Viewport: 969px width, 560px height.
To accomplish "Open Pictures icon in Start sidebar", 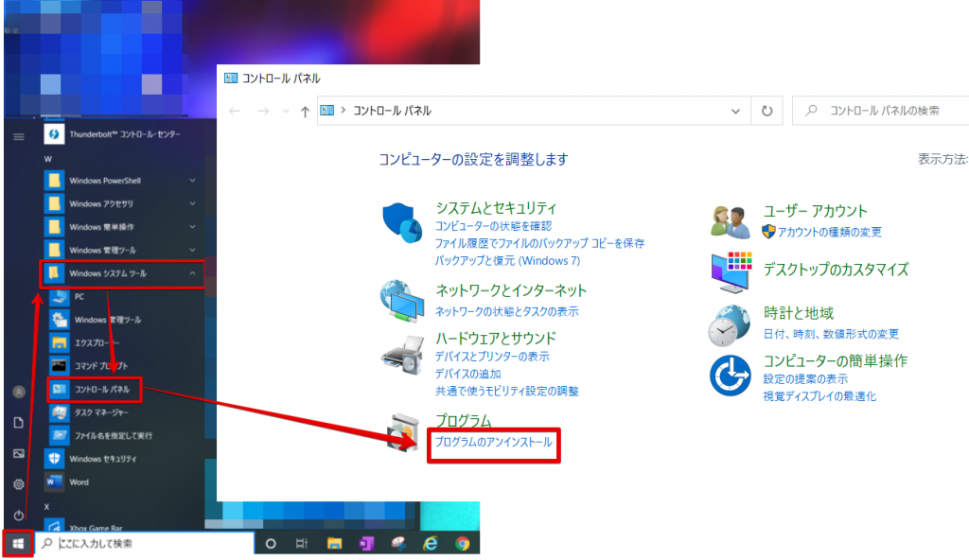I will [x=19, y=454].
